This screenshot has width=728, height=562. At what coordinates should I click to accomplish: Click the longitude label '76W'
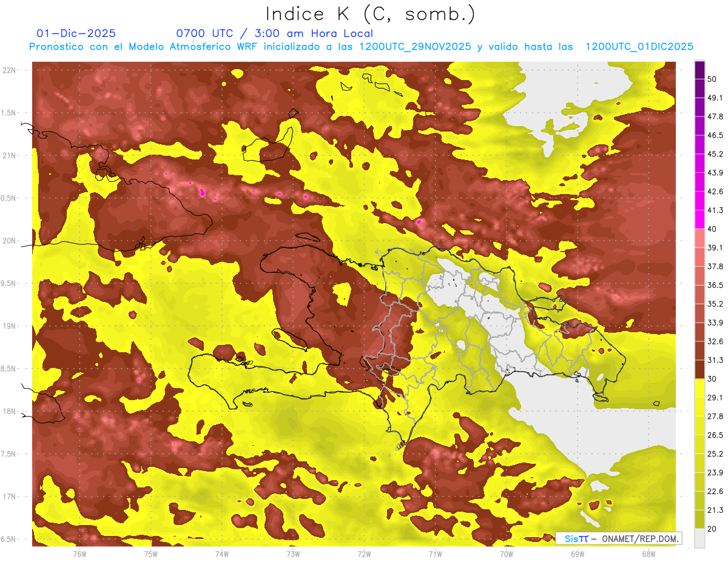[x=79, y=554]
